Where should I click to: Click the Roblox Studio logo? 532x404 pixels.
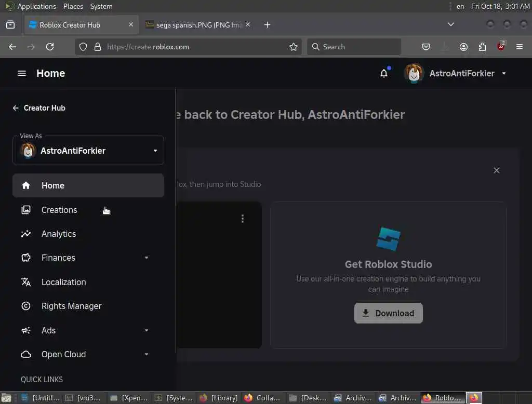click(x=389, y=239)
